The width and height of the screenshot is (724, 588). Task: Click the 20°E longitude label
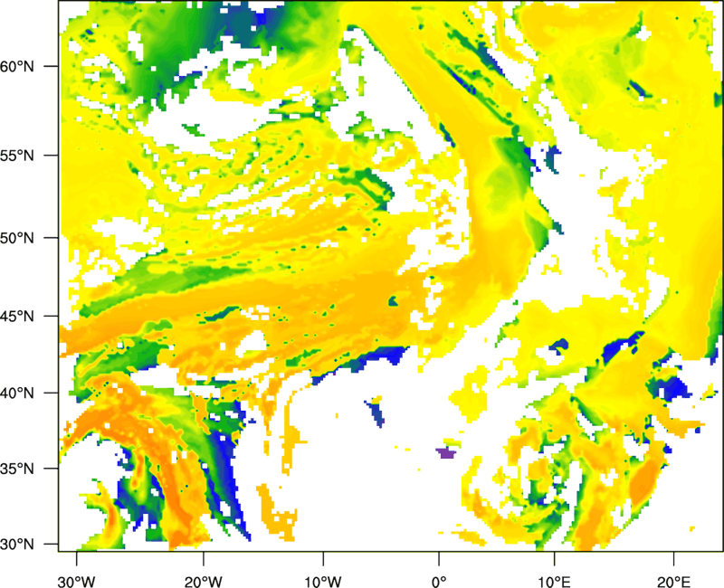[x=673, y=582]
